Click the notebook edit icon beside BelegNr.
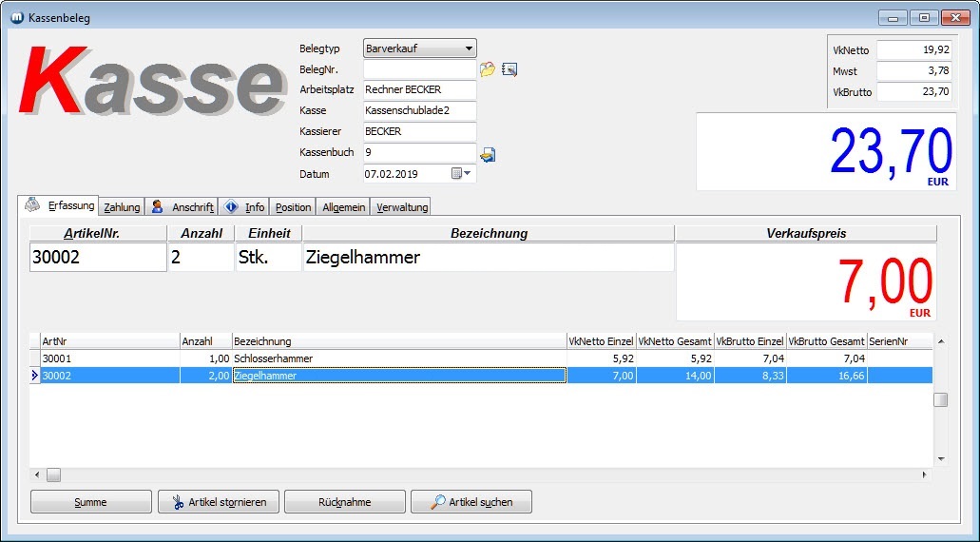Image resolution: width=980 pixels, height=542 pixels. click(509, 69)
